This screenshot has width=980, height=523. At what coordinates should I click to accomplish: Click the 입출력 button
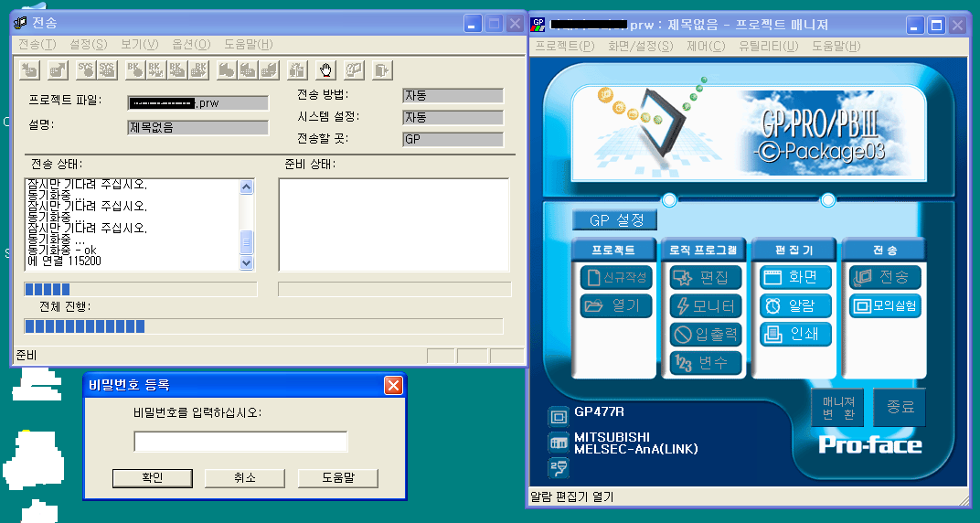pos(706,335)
